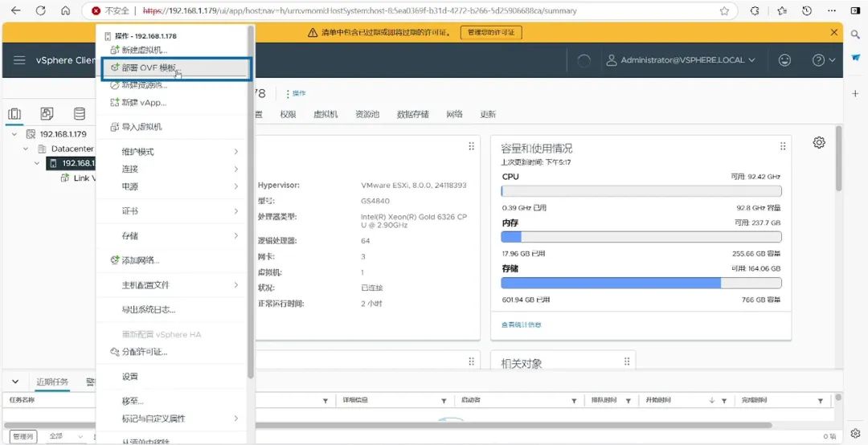868x445 pixels.
Task: Dismiss the license warning banner X
Action: (833, 33)
